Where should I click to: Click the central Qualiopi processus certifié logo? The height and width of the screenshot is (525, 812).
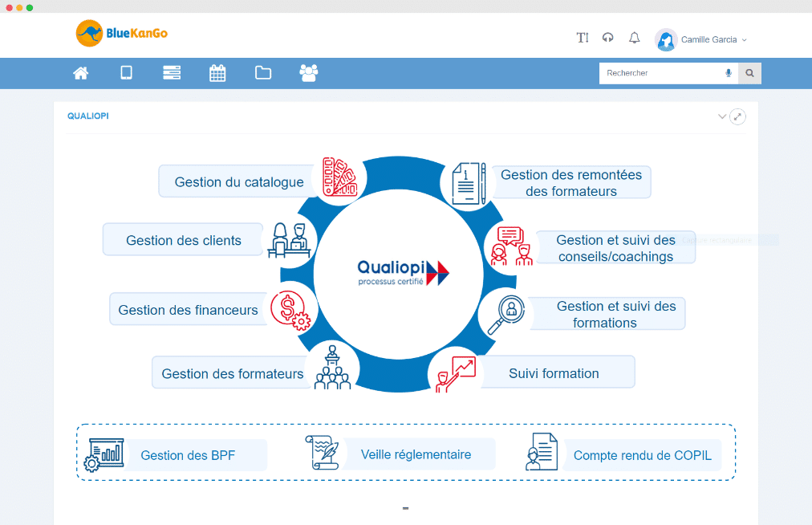(x=403, y=273)
